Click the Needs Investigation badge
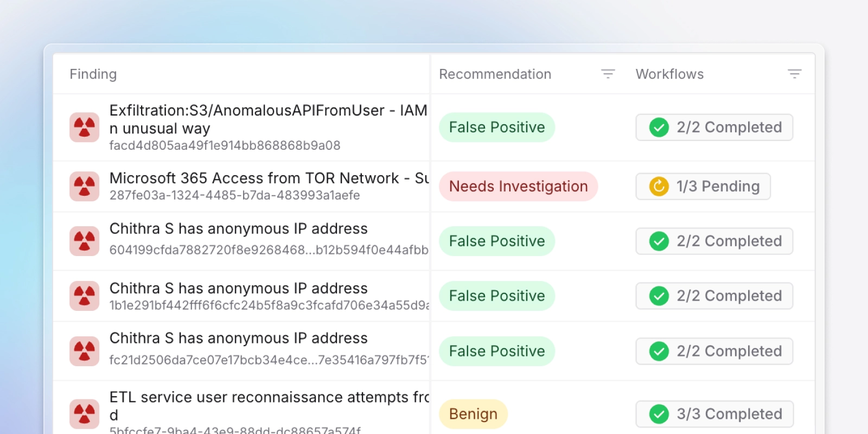 pos(518,186)
